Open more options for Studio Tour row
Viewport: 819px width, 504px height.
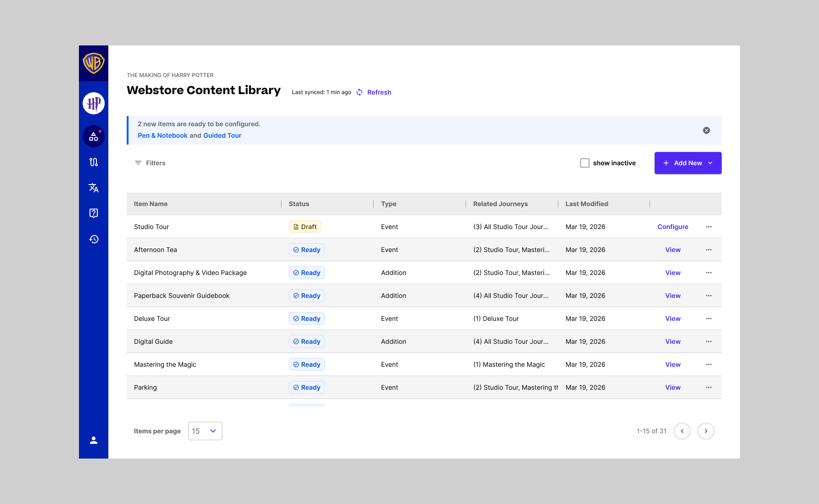tap(709, 227)
